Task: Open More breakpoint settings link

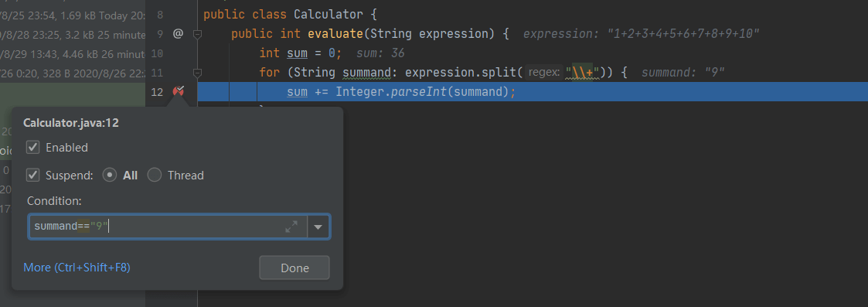Action: pos(77,268)
